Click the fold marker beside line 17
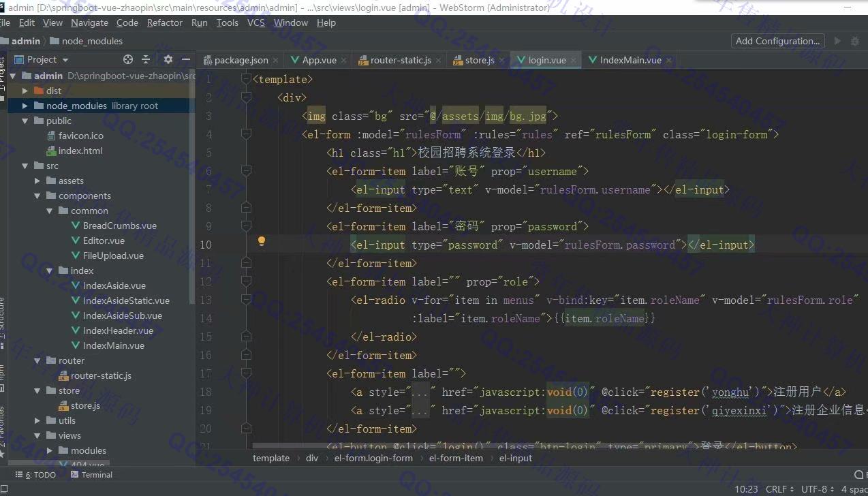Screen dimensions: 868x496 pos(246,373)
